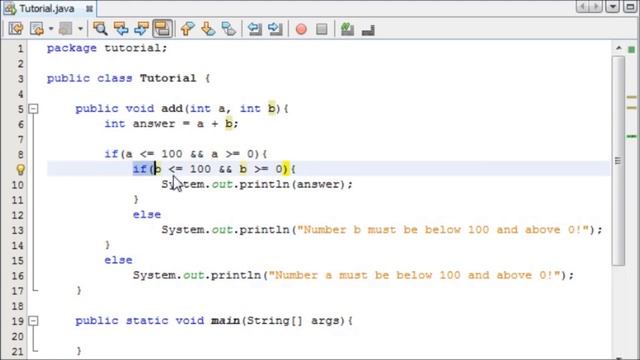Click 'println(answer)' on line 10
Screen dimensions: 640x360
(292, 184)
